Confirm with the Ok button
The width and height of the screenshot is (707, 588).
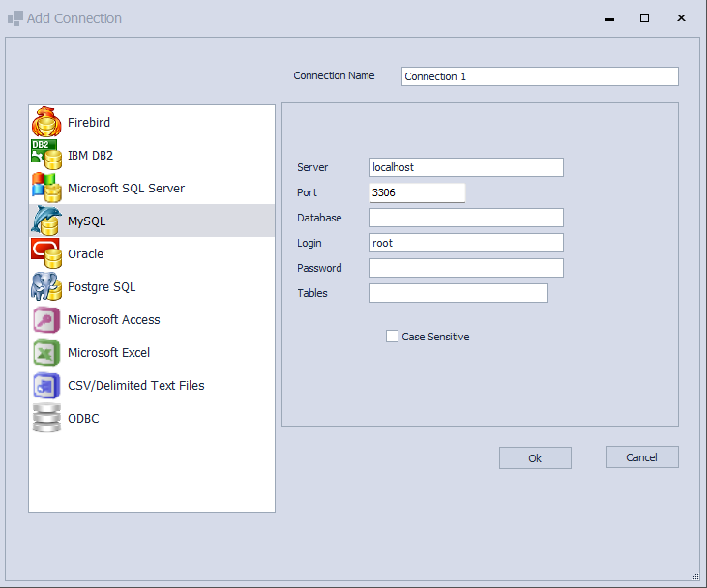(x=535, y=458)
